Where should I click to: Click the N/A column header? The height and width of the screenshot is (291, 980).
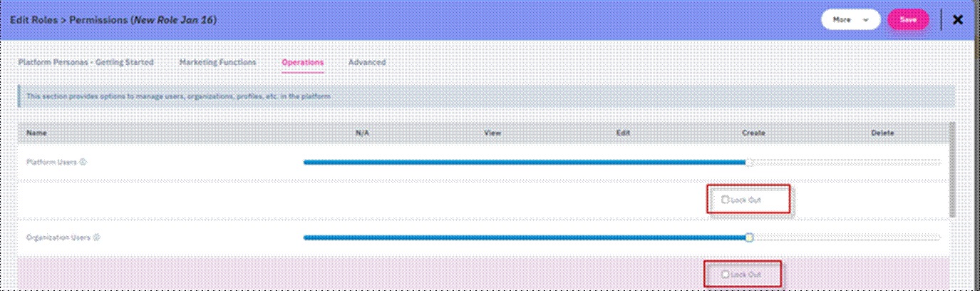tap(361, 133)
